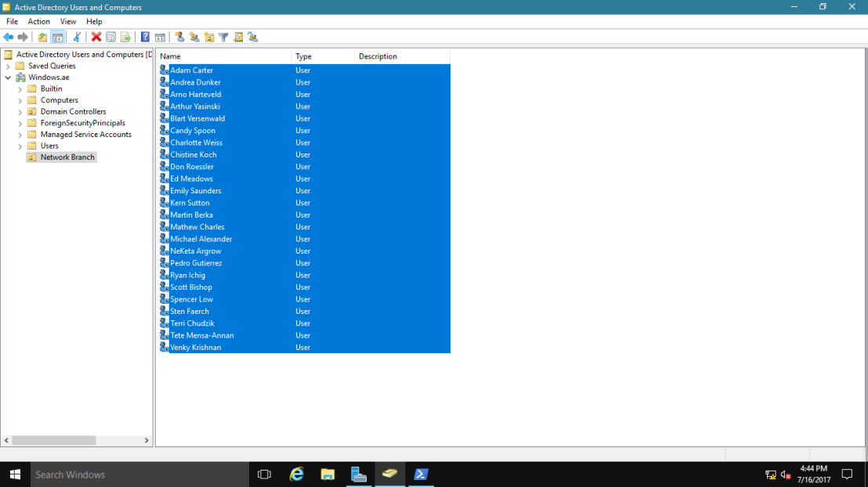868x487 pixels.
Task: Expand the ForeignSecurityPrincipals node
Action: pyautogui.click(x=20, y=124)
